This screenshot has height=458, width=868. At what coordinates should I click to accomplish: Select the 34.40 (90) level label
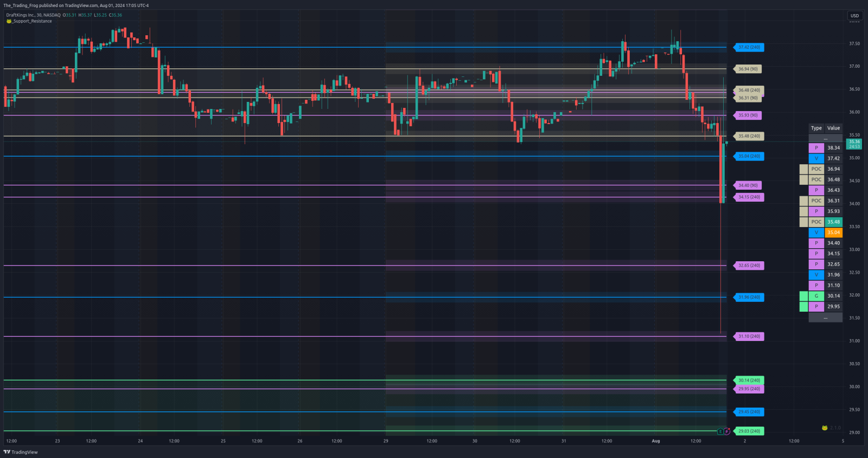click(748, 185)
